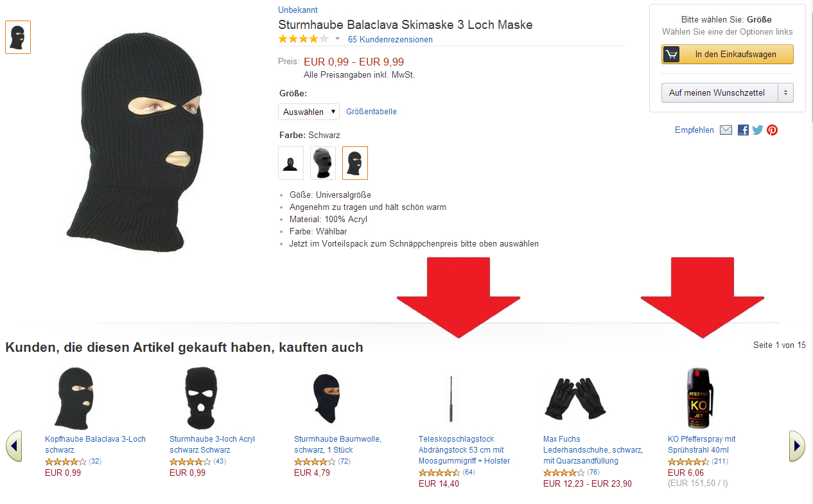The image size is (813, 504).
Task: Open the 65 Kundenrezensionen link
Action: tap(390, 40)
